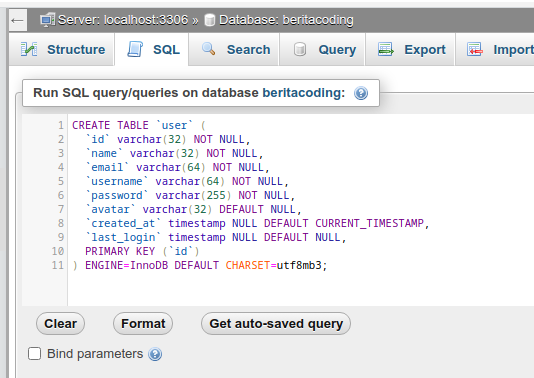This screenshot has width=534, height=378.
Task: Click the database cylinder icon in breadcrumb
Action: tap(210, 20)
